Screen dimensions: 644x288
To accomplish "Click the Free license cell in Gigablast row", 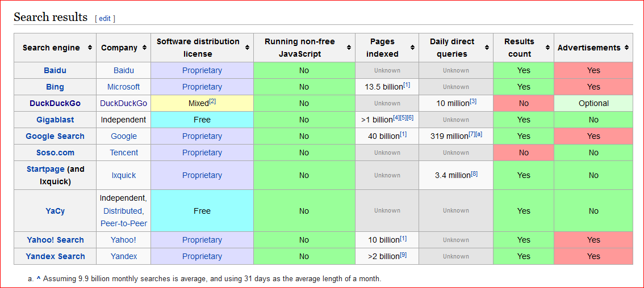I will coord(202,120).
